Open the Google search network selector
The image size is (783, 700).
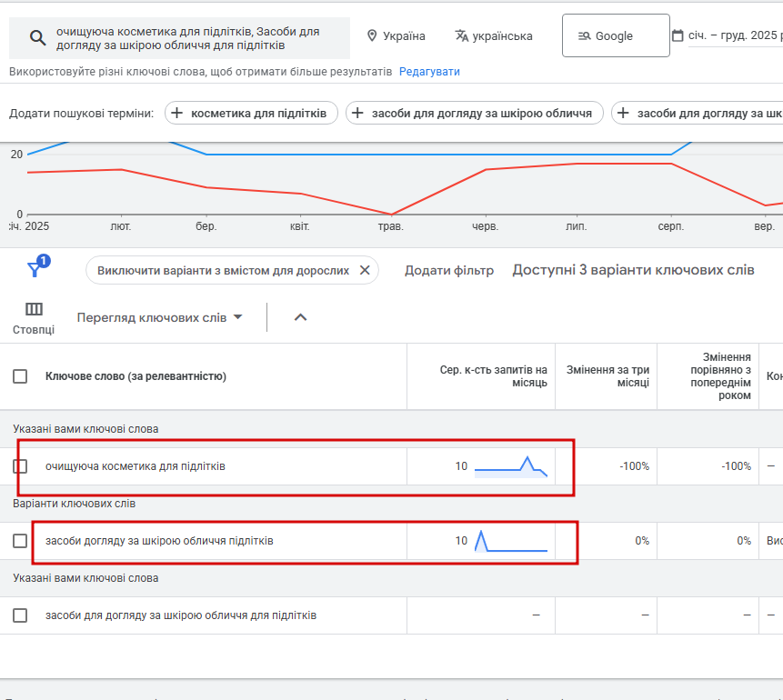[x=615, y=36]
